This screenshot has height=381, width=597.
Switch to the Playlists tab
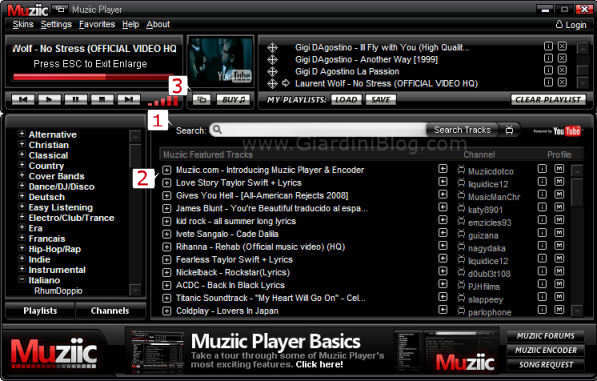40,311
